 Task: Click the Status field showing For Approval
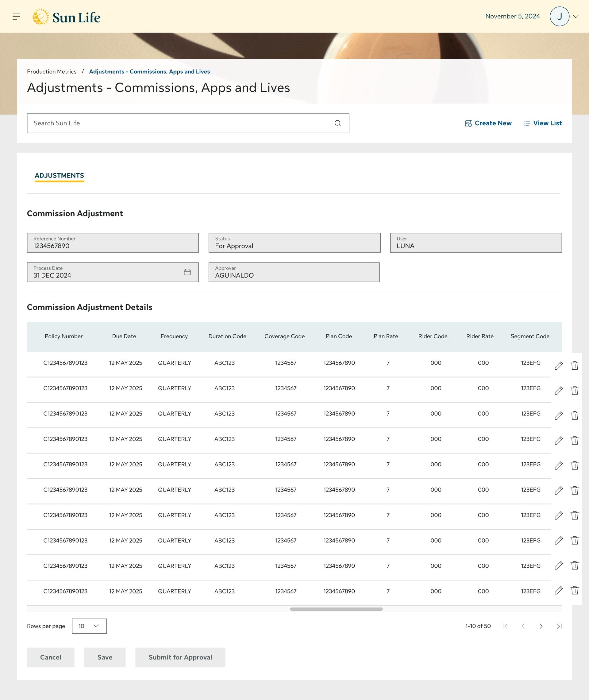point(294,243)
